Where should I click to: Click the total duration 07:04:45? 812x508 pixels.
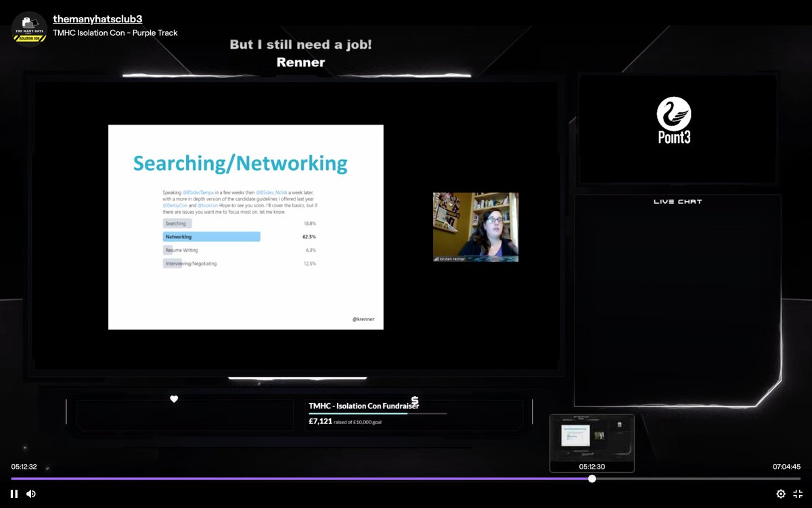tap(787, 467)
